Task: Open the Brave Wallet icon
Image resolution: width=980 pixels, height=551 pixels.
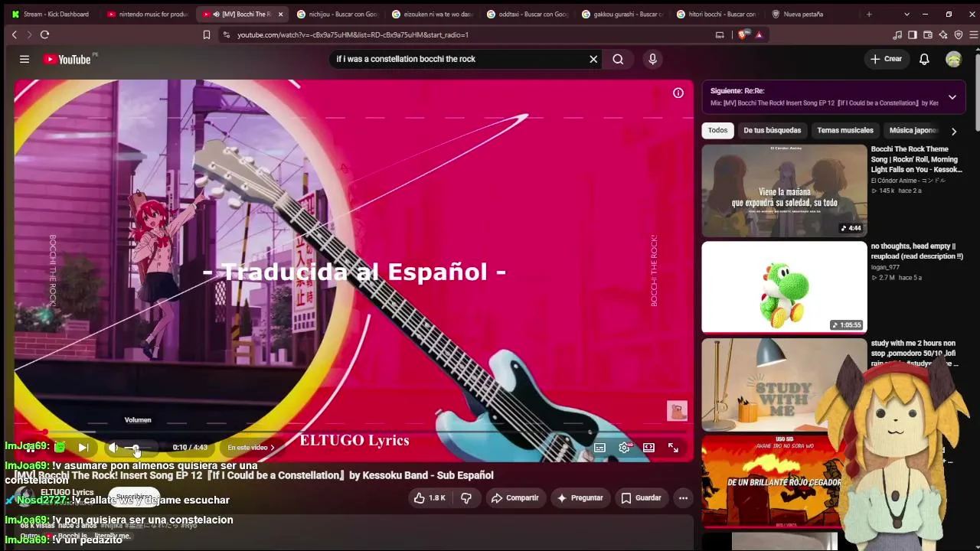Action: click(x=928, y=34)
